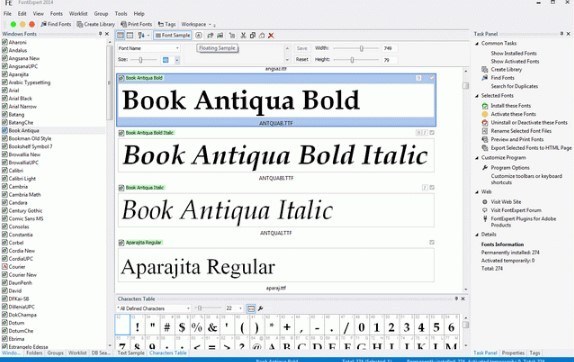Image resolution: width=574 pixels, height=362 pixels.
Task: Click the Width slider handle
Action: coord(361,48)
